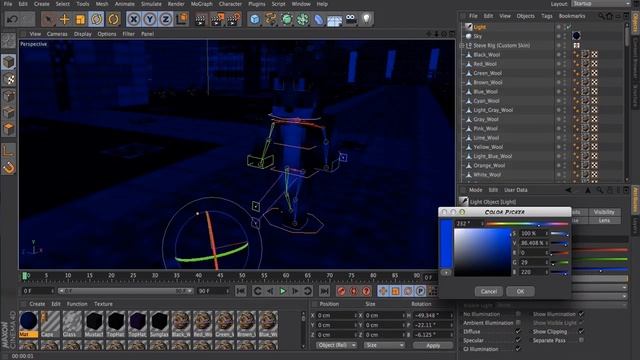Viewport: 640px width, 360px height.
Task: Click the Camera object icon in toolbar
Action: pyautogui.click(x=351, y=19)
